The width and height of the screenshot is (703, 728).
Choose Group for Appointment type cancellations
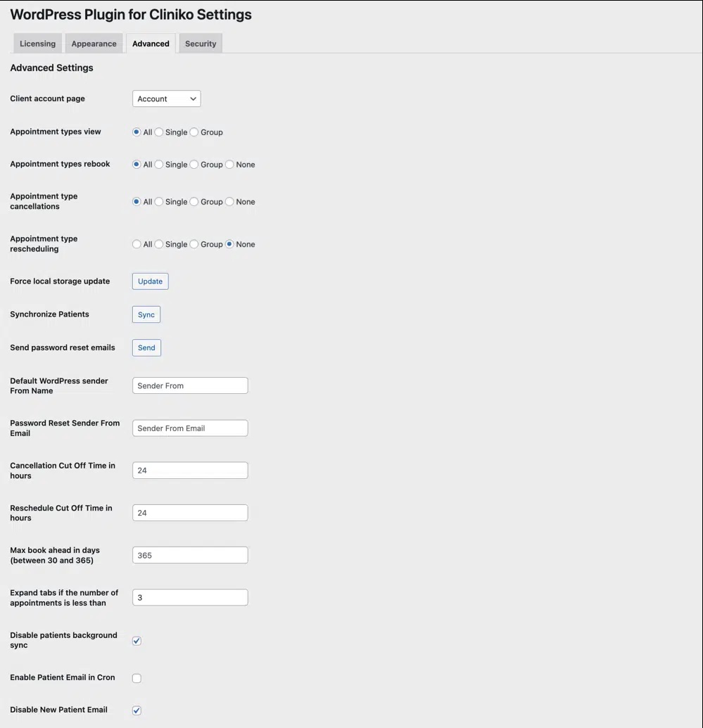point(194,201)
